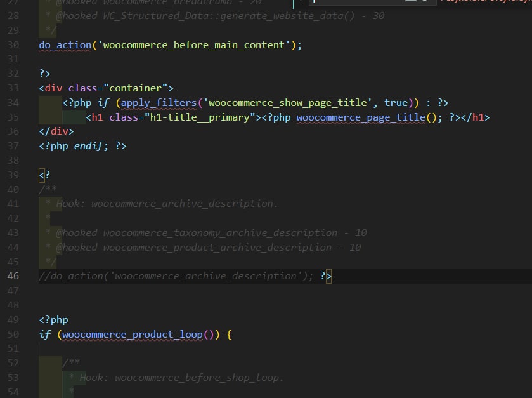Click the opening div tag name on line 33
Viewport: 532px width, 398px height.
(x=54, y=88)
